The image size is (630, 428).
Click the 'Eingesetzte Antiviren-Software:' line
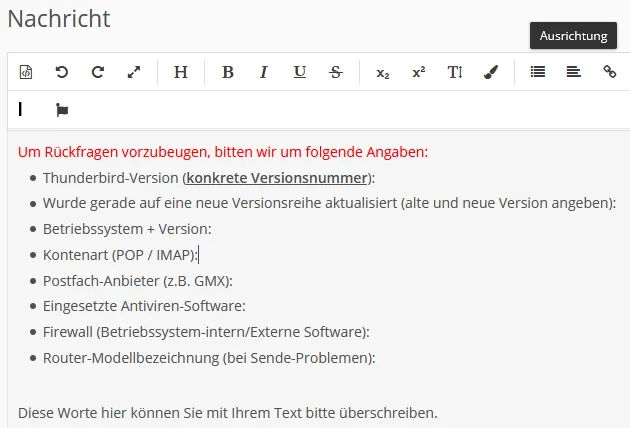pyautogui.click(x=144, y=306)
